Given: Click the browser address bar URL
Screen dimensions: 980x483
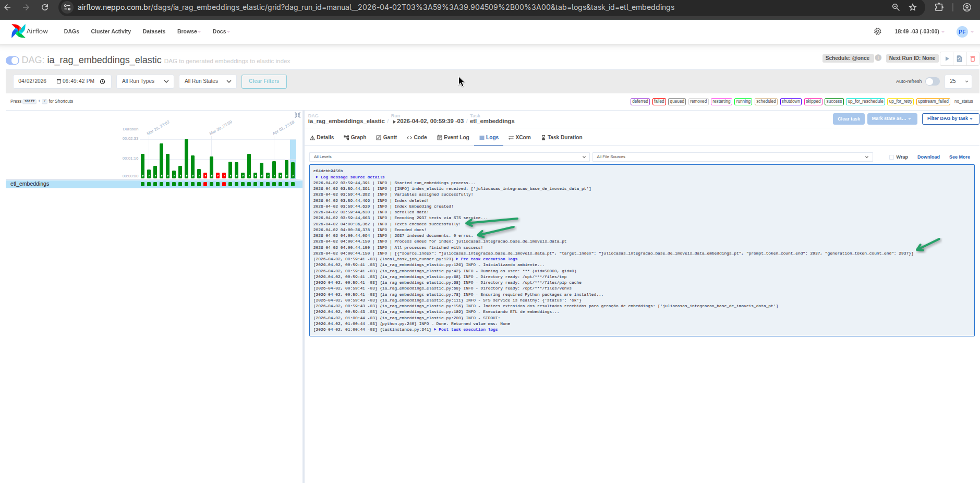Looking at the screenshot, I should coord(376,7).
